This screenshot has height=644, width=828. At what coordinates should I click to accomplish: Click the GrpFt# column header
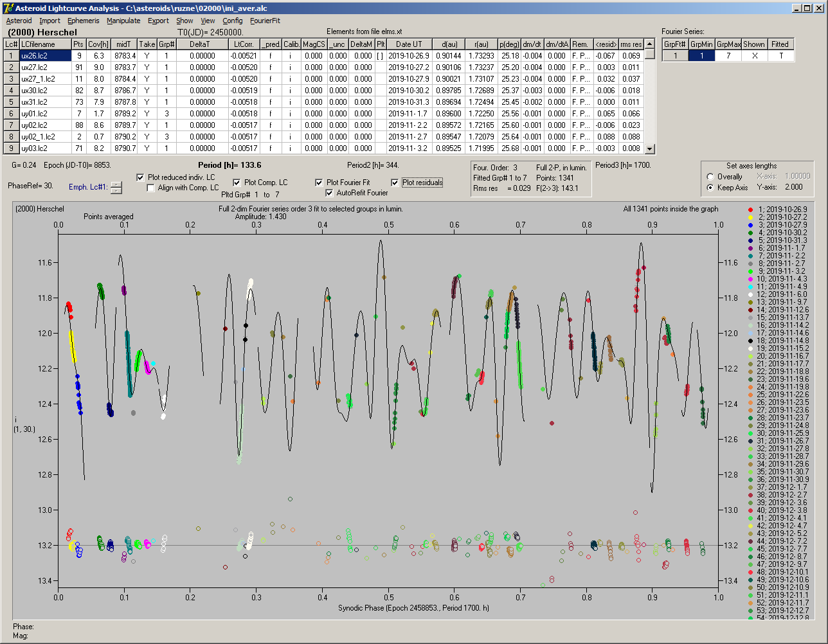[675, 44]
